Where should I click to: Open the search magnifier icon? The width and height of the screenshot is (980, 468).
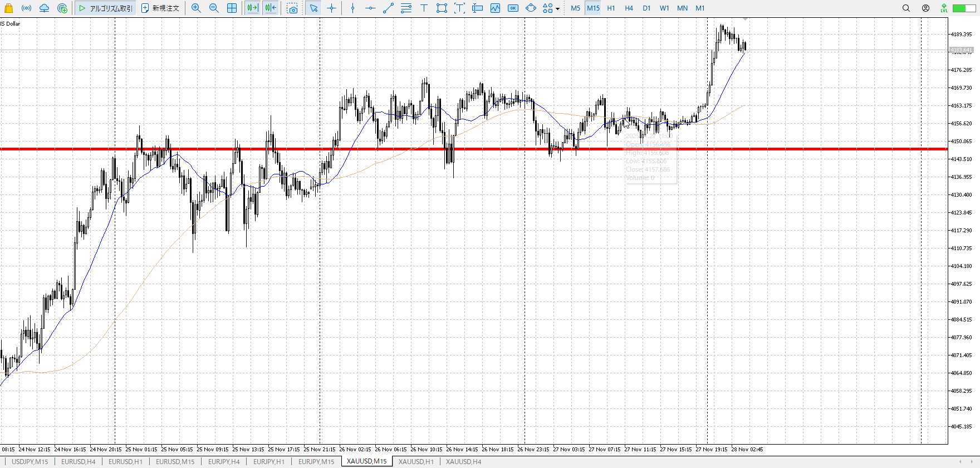click(x=906, y=8)
